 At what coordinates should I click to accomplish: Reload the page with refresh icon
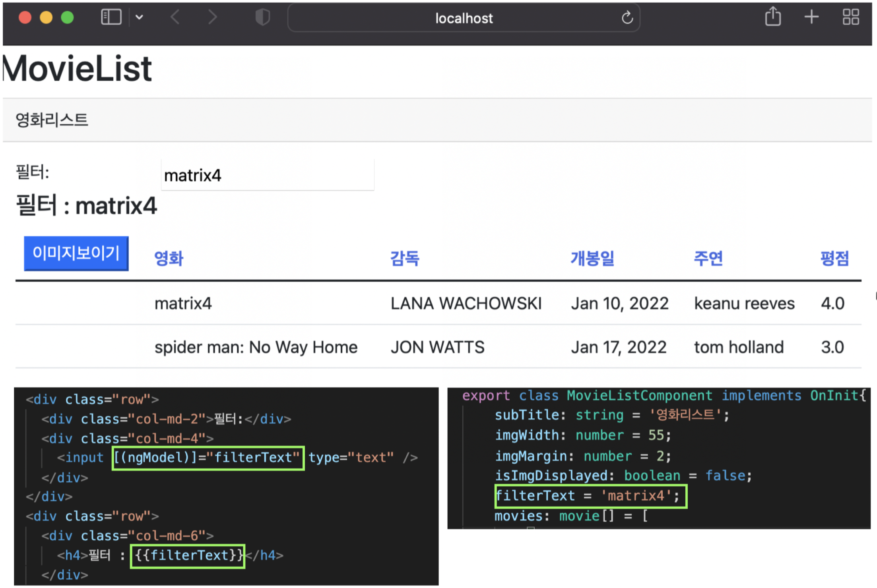click(x=627, y=17)
